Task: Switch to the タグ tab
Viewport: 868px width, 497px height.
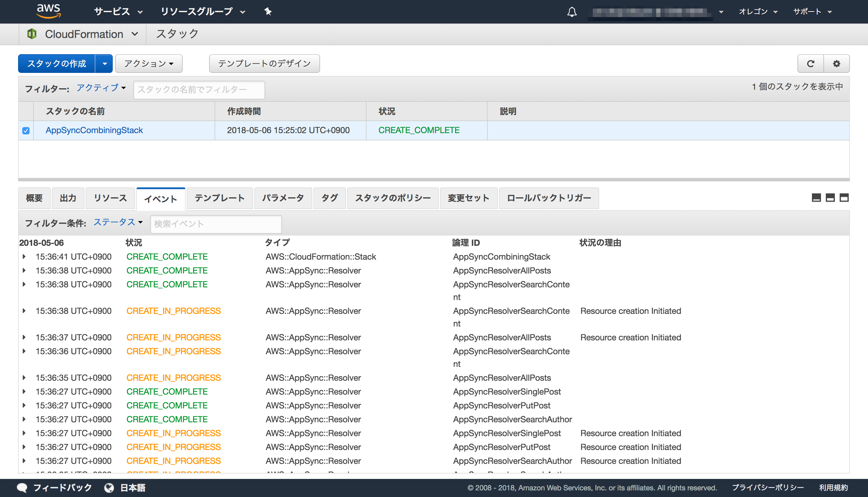Action: (x=329, y=198)
